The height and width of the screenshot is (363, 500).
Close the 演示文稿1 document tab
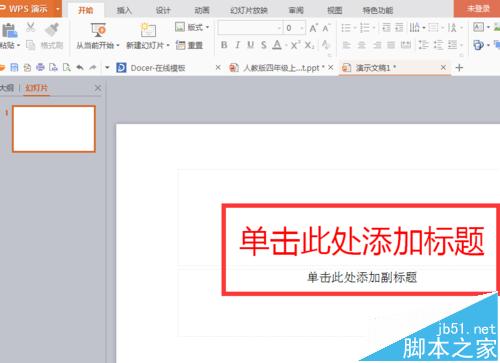pos(443,68)
